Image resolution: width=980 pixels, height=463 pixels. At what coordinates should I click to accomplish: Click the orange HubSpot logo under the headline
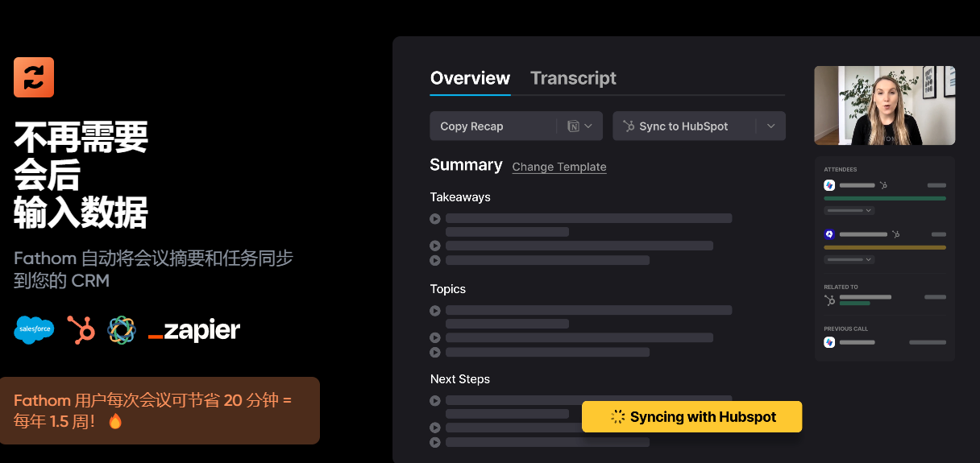[81, 329]
